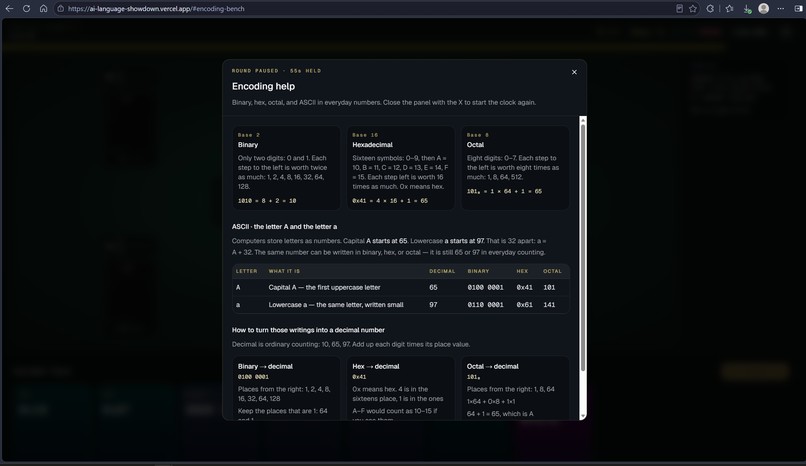Image resolution: width=806 pixels, height=466 pixels.
Task: Close the Encoding help panel with the X
Action: point(574,72)
